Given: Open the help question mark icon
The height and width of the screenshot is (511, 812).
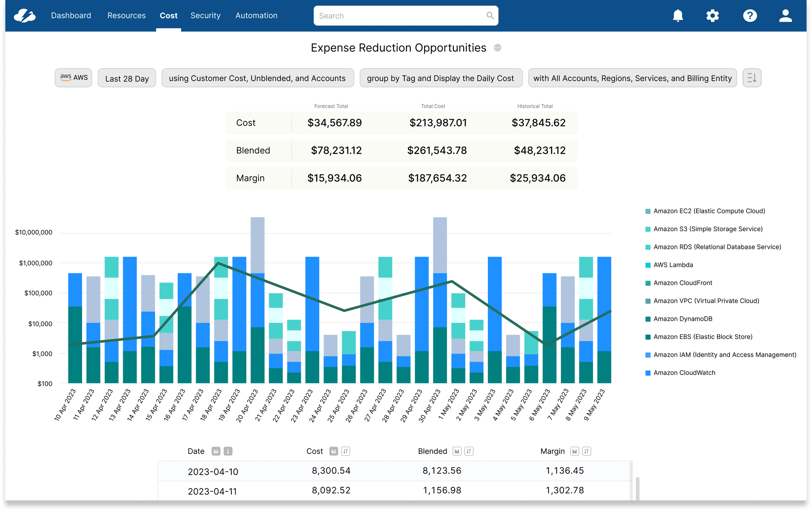Looking at the screenshot, I should tap(750, 16).
